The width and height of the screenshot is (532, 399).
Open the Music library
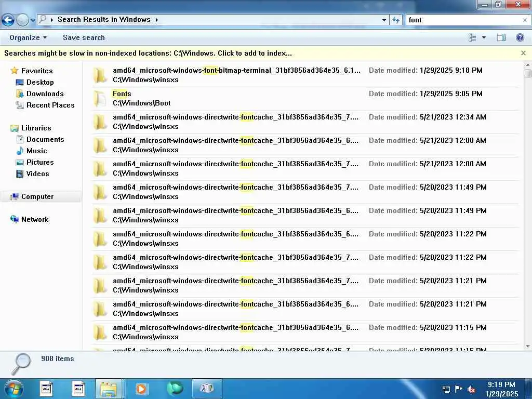37,151
